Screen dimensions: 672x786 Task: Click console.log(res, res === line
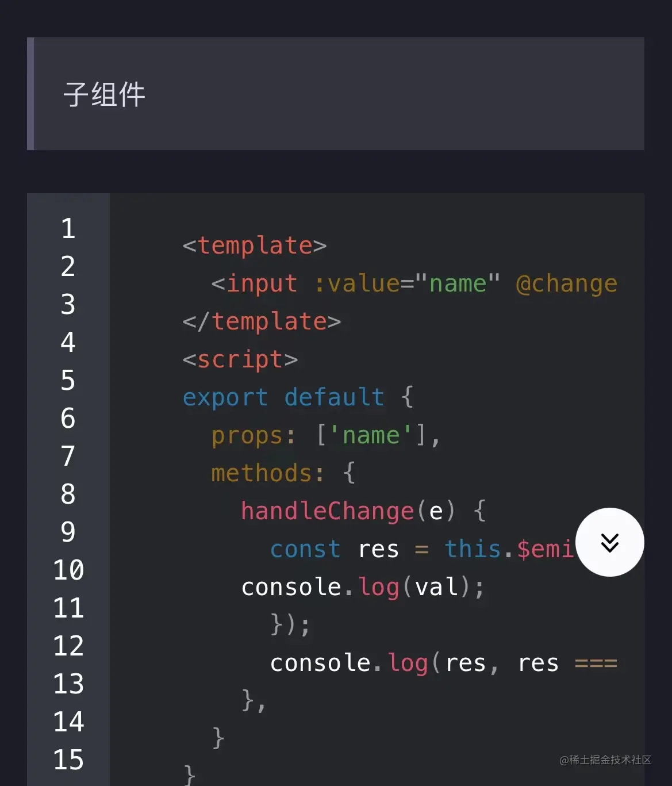[x=443, y=663]
